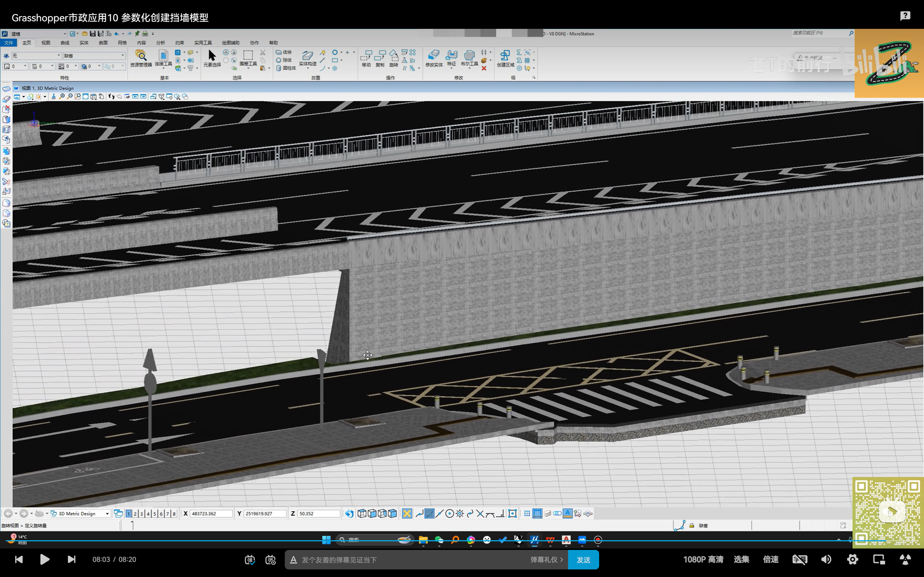Open the 3D Metric Design model dropdown

(x=107, y=514)
